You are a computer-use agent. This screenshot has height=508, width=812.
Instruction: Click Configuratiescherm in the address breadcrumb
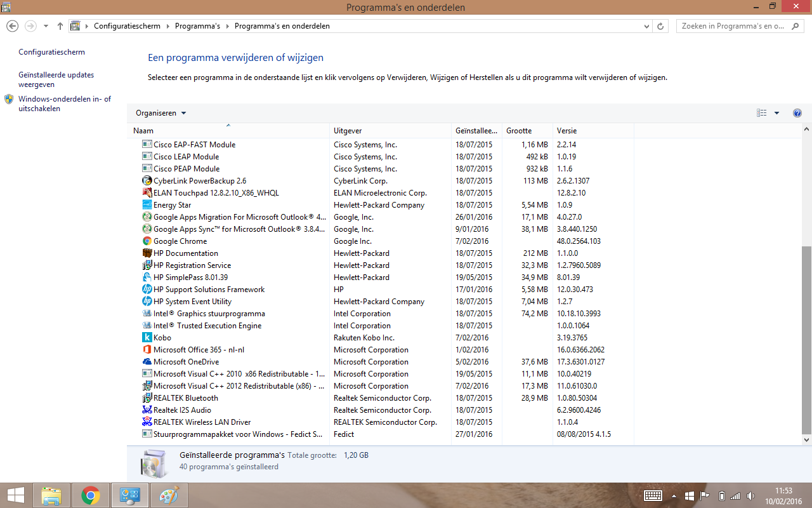[127, 26]
